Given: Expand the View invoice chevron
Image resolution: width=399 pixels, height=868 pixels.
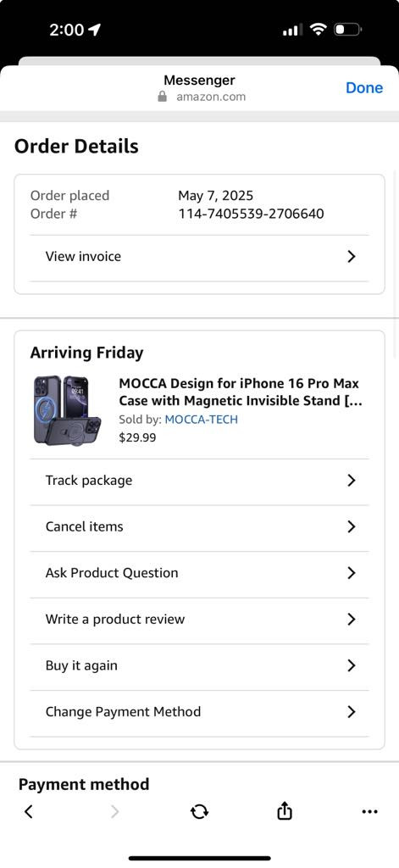Looking at the screenshot, I should [x=351, y=256].
